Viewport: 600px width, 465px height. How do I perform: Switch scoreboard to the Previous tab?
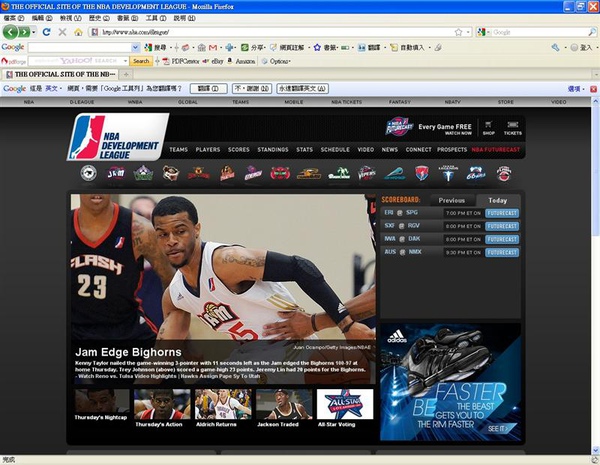click(452, 201)
